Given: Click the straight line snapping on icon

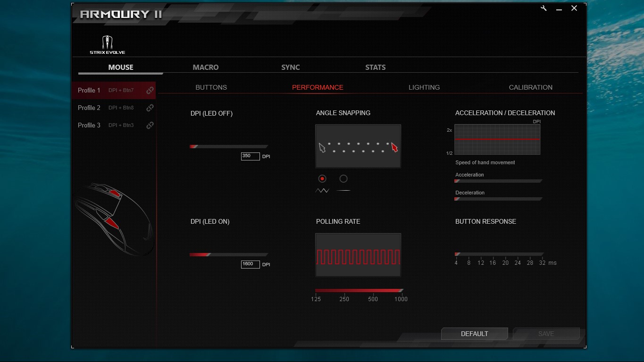Looking at the screenshot, I should pos(344,191).
